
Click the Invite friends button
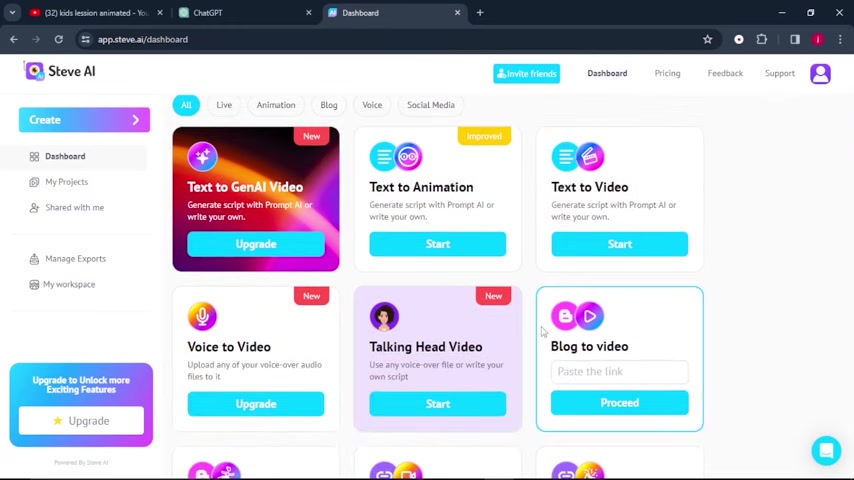click(527, 74)
